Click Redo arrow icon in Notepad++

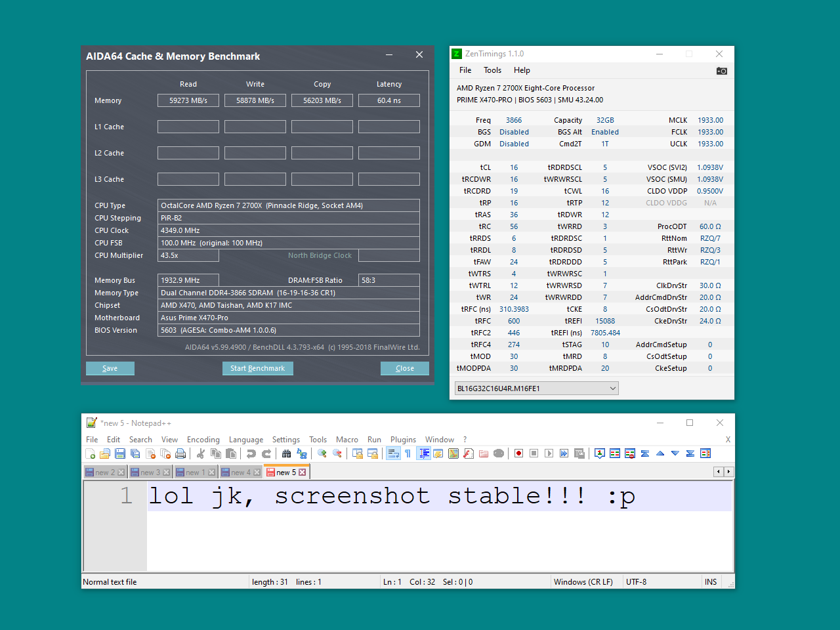[266, 453]
